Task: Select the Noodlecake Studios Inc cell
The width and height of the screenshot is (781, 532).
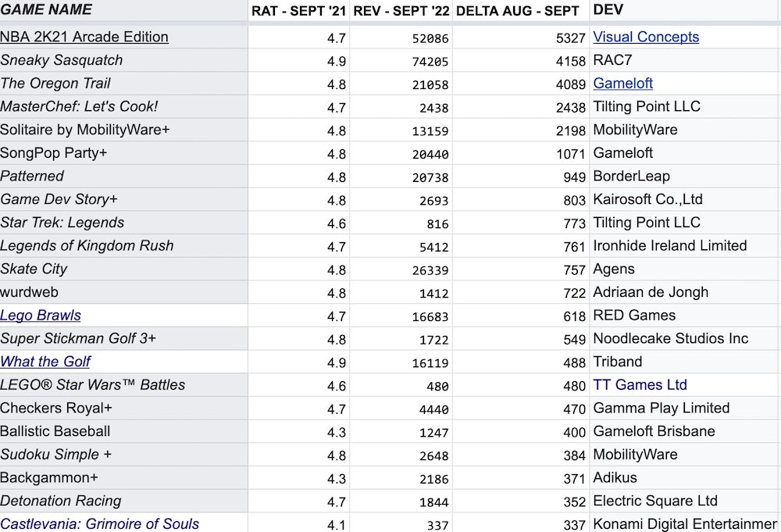Action: click(670, 339)
